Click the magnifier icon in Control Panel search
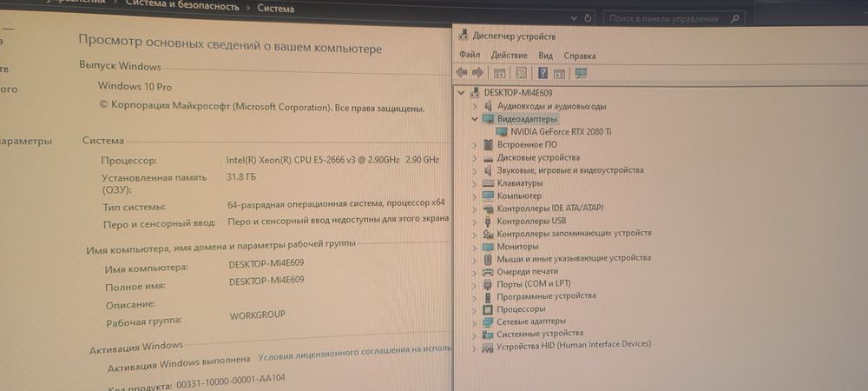 [x=734, y=19]
